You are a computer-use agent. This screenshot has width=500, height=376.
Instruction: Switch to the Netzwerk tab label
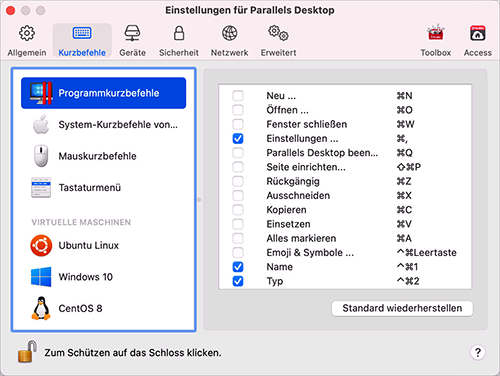click(x=229, y=53)
